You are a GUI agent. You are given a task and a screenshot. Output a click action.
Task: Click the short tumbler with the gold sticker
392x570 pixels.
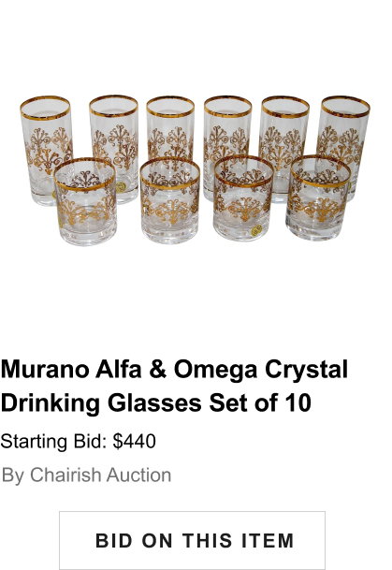[243, 198]
